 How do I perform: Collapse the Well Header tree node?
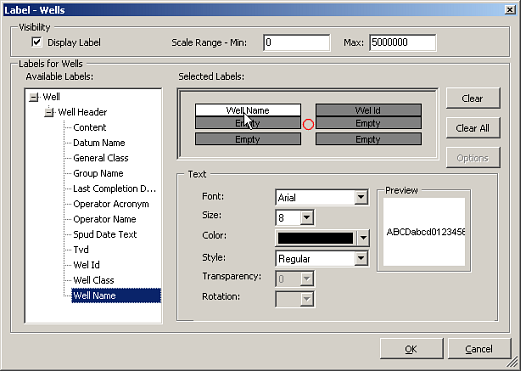[49, 113]
